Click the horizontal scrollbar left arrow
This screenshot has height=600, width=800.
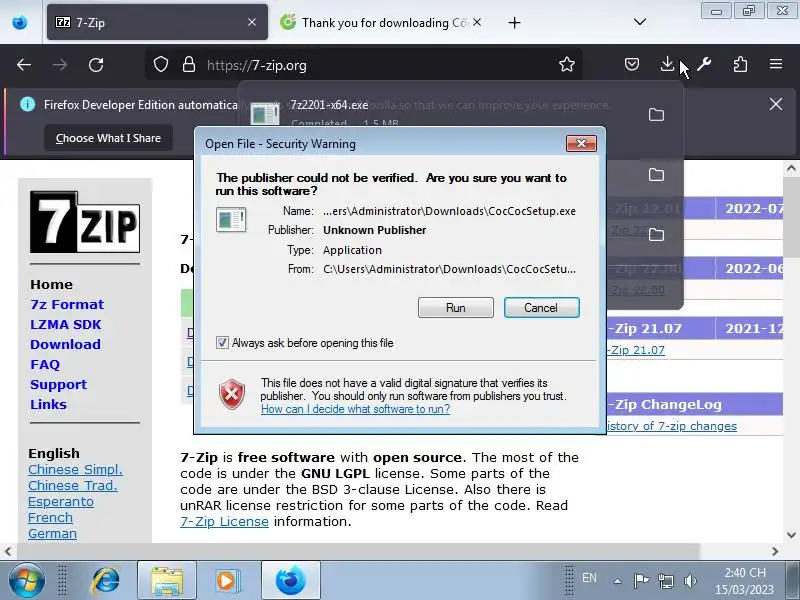(8, 551)
